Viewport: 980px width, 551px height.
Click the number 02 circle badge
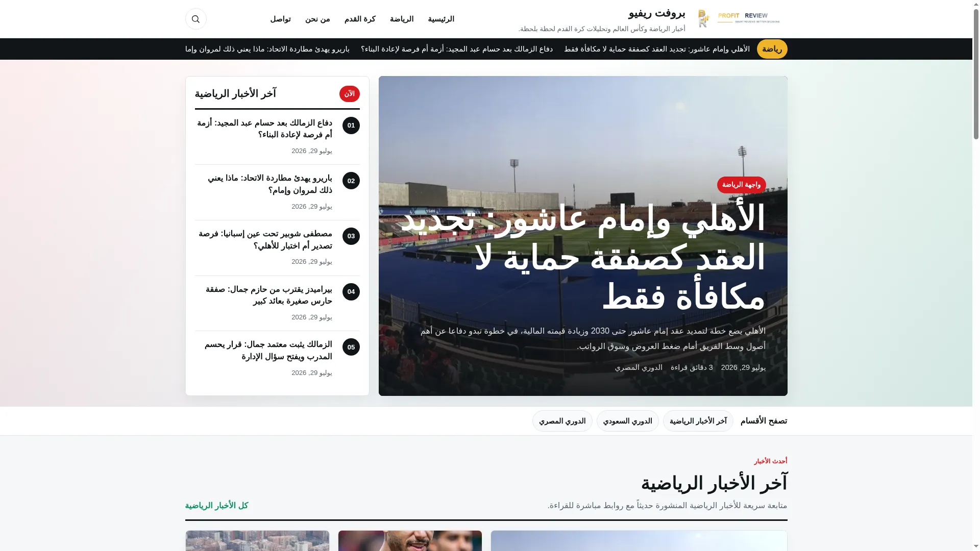(351, 181)
